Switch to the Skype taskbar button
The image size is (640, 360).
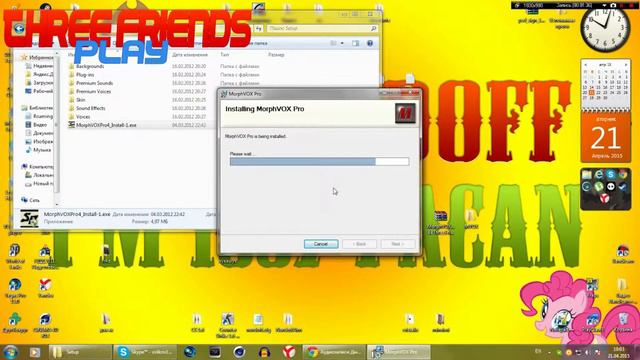[x=145, y=351]
